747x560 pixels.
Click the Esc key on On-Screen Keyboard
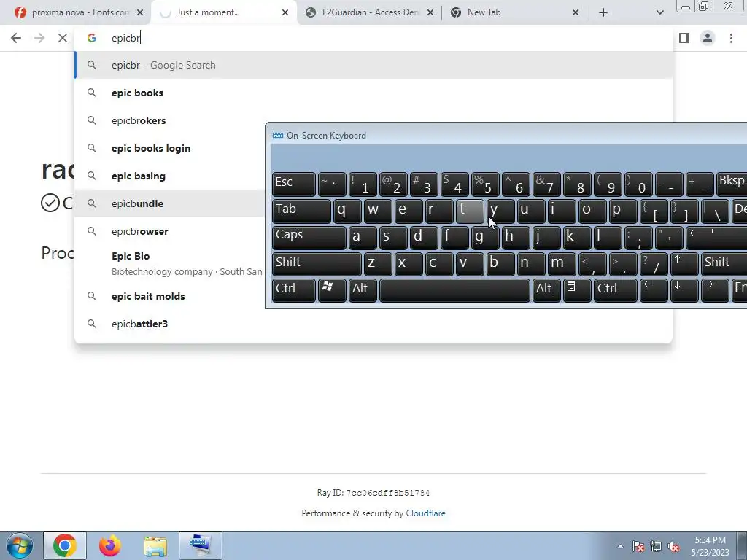293,184
